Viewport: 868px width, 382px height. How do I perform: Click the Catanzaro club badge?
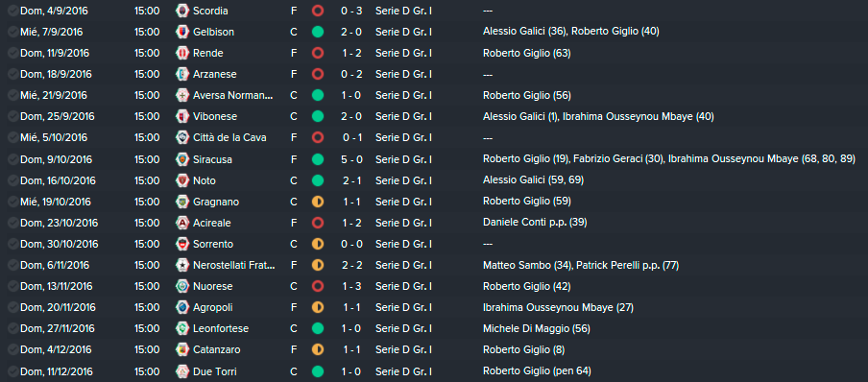181,350
